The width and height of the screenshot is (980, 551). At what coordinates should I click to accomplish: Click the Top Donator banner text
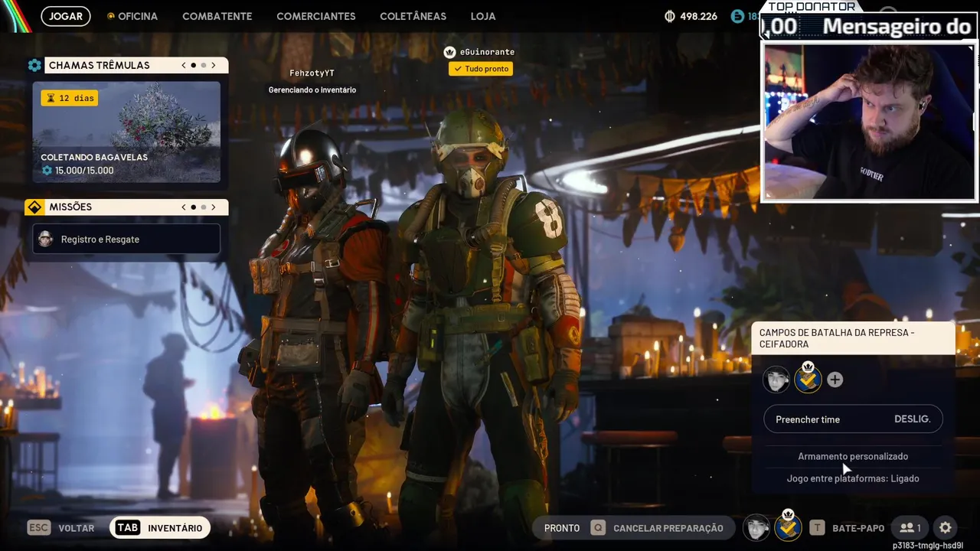point(812,6)
